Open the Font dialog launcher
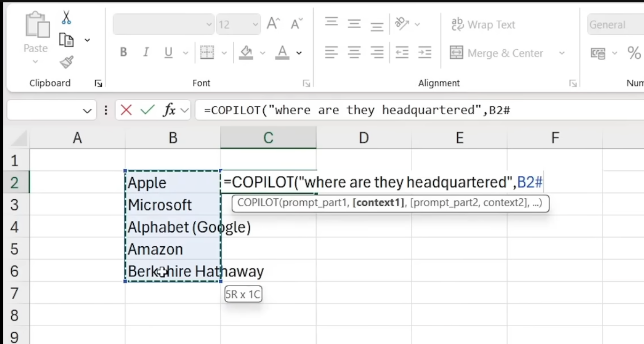The width and height of the screenshot is (644, 344). coord(307,83)
